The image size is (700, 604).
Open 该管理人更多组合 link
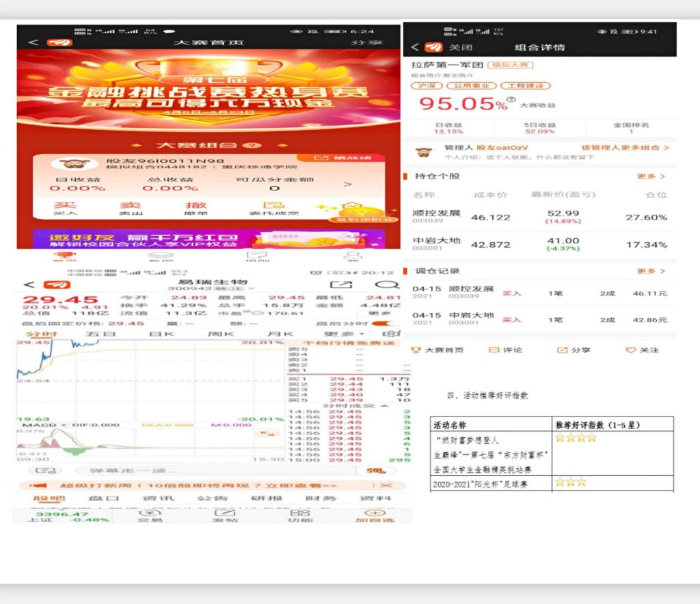tap(625, 148)
